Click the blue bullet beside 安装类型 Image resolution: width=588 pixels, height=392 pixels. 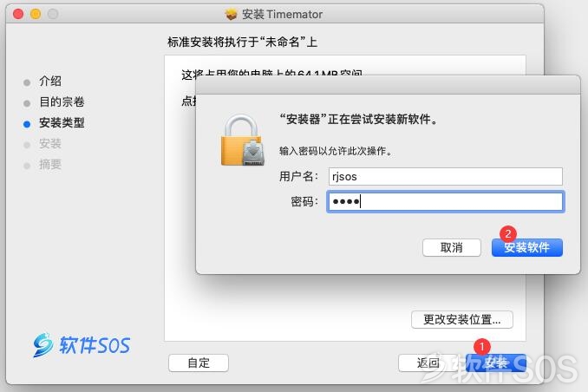click(x=27, y=124)
